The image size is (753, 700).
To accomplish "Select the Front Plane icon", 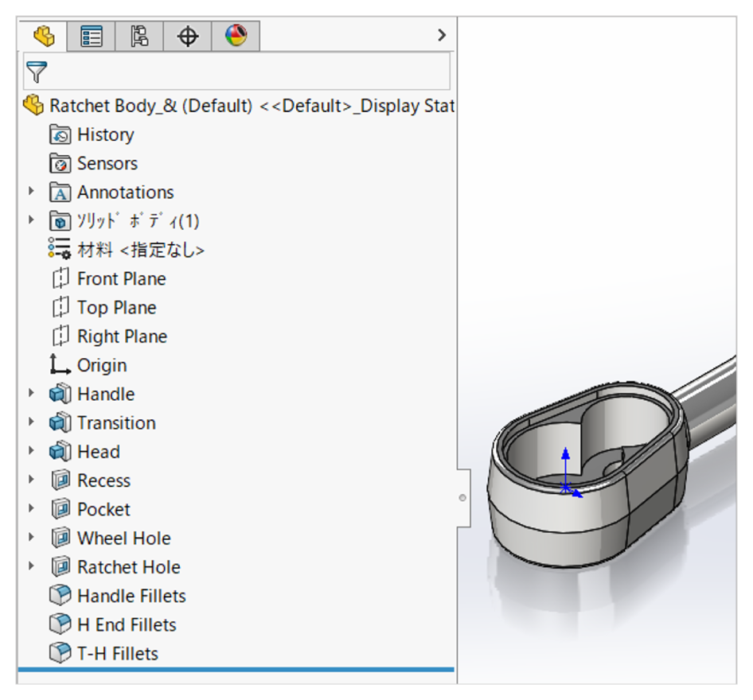I will (x=60, y=279).
